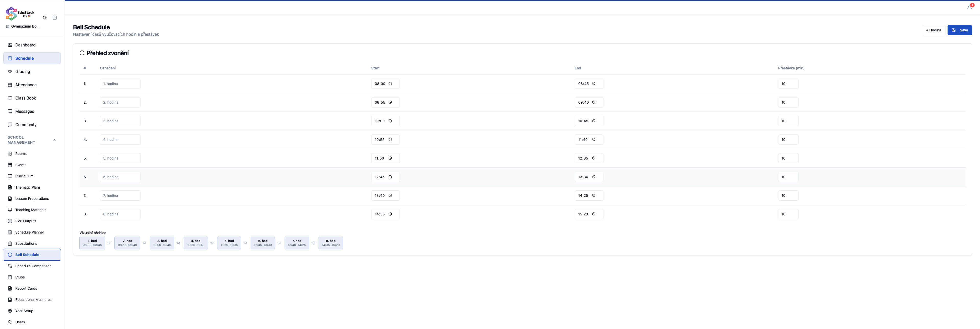The image size is (980, 329).
Task: Edit the '4. hodina' label field
Action: 120,139
